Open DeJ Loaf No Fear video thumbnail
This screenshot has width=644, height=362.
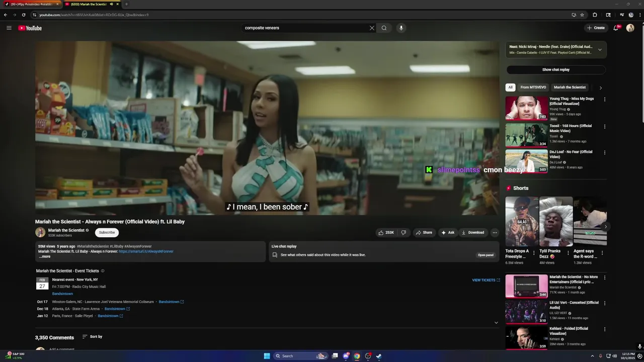[526, 161]
